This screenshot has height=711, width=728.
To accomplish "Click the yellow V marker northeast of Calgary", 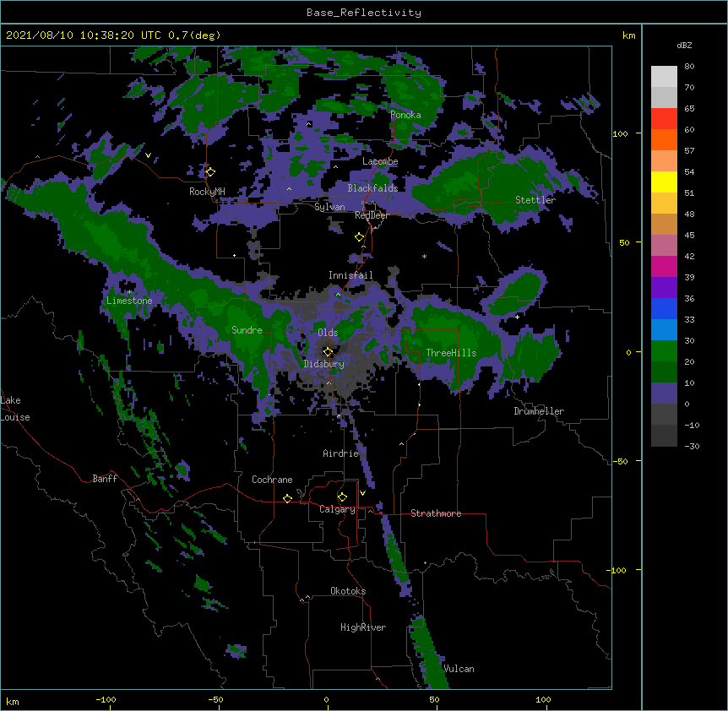I will [x=362, y=493].
